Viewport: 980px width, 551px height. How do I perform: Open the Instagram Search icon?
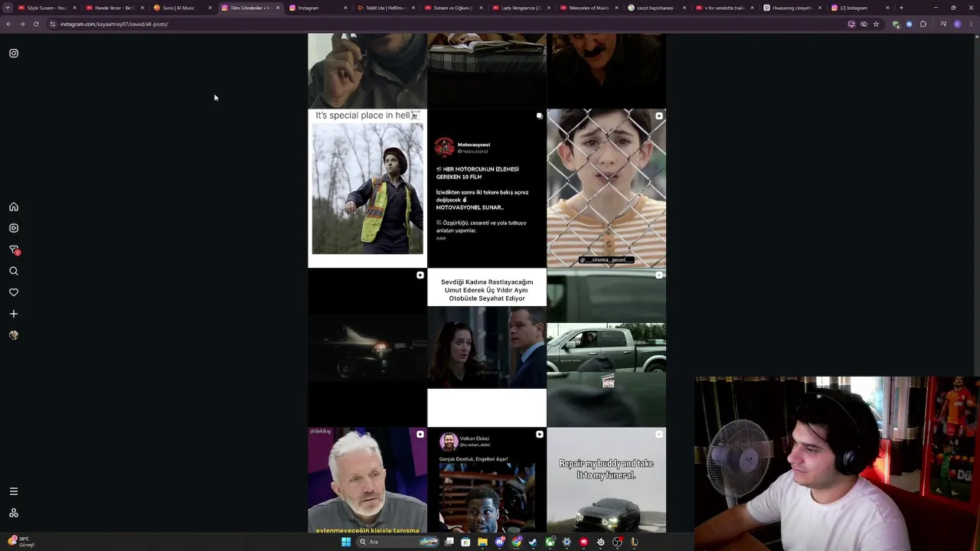coord(14,271)
